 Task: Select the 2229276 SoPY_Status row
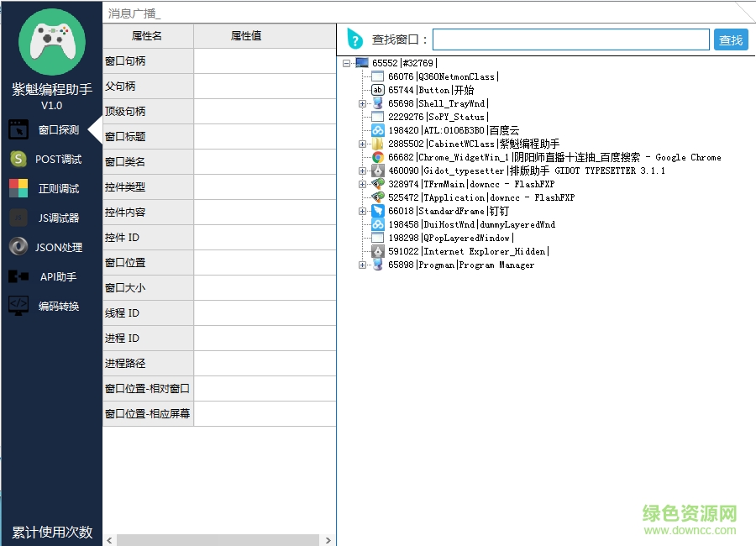(x=438, y=117)
